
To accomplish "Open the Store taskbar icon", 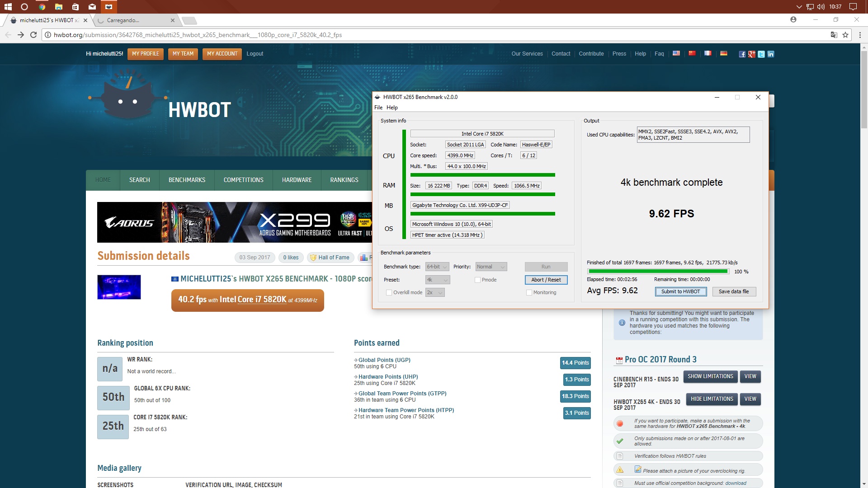I will pyautogui.click(x=75, y=7).
